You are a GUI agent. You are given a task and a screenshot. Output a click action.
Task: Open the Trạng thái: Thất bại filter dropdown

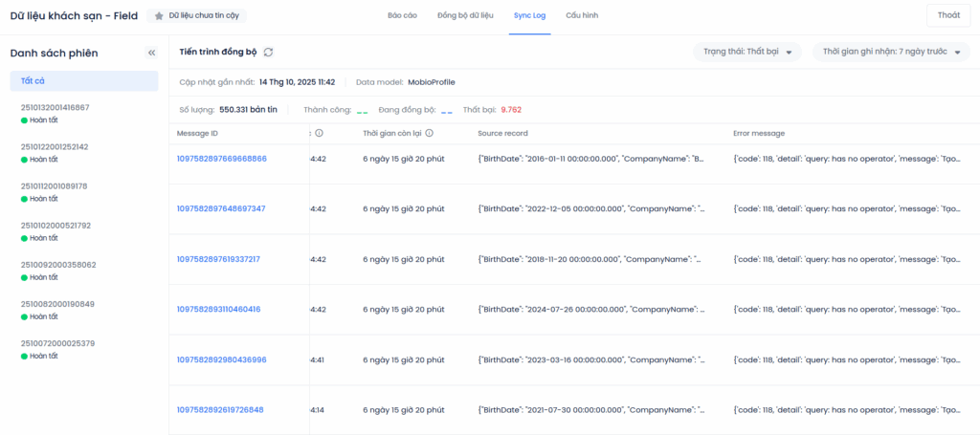(x=747, y=53)
